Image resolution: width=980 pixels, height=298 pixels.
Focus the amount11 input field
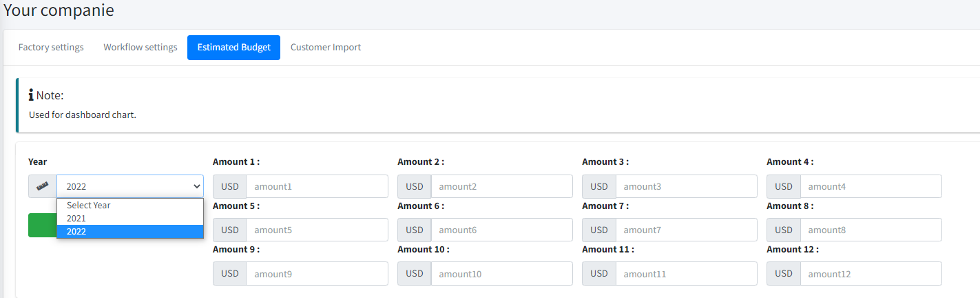point(686,274)
